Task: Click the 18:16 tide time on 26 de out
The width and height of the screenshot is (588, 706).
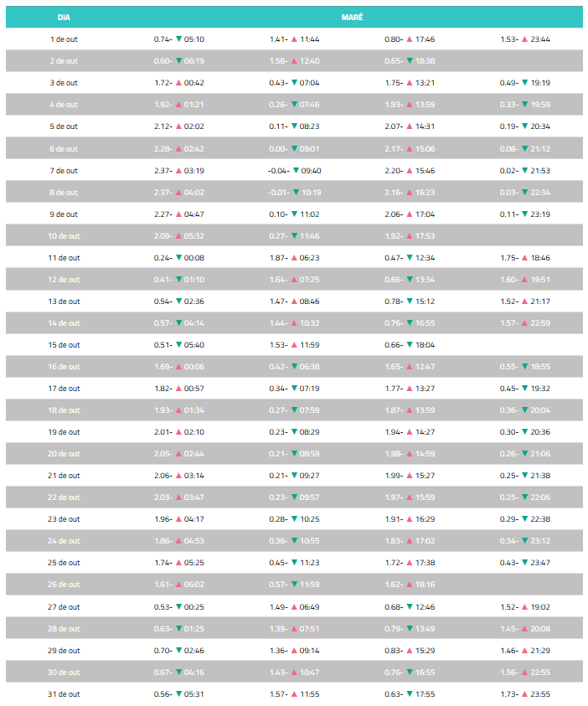Action: (425, 585)
